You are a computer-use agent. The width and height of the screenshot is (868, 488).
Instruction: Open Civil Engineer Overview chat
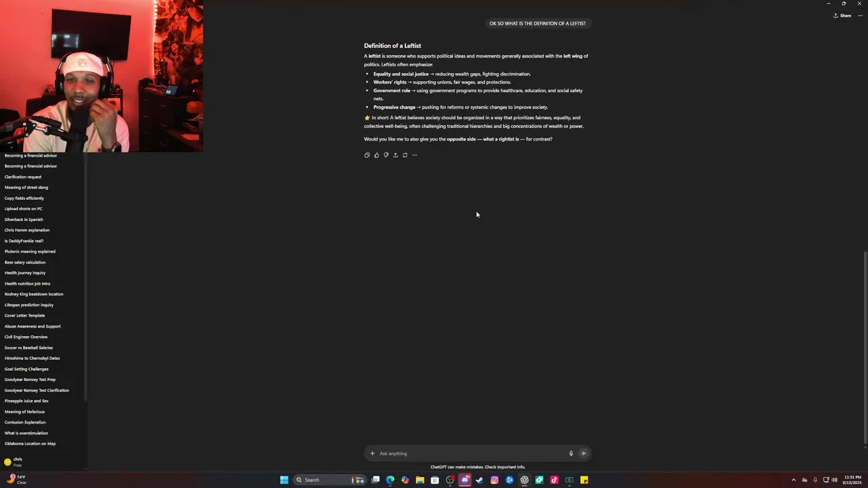pyautogui.click(x=26, y=337)
